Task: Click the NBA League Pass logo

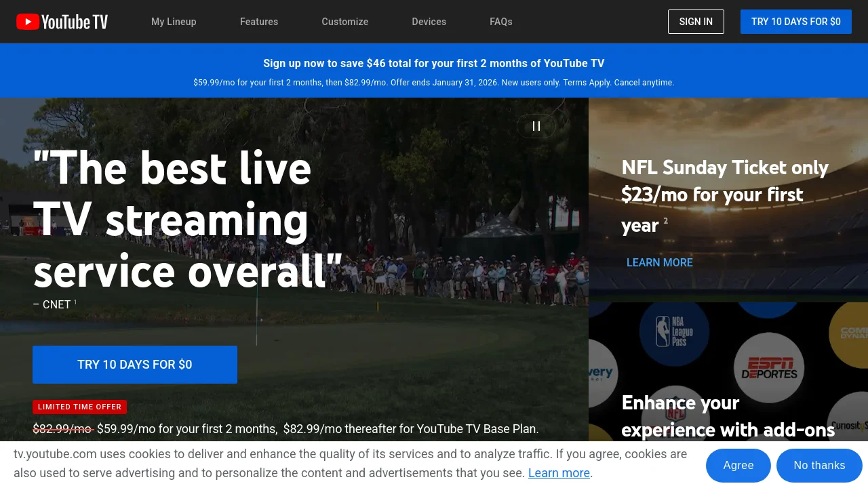Action: pos(673,332)
